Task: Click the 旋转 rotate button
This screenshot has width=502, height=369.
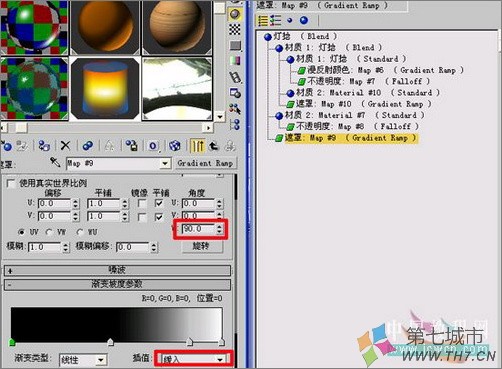Action: pos(201,246)
